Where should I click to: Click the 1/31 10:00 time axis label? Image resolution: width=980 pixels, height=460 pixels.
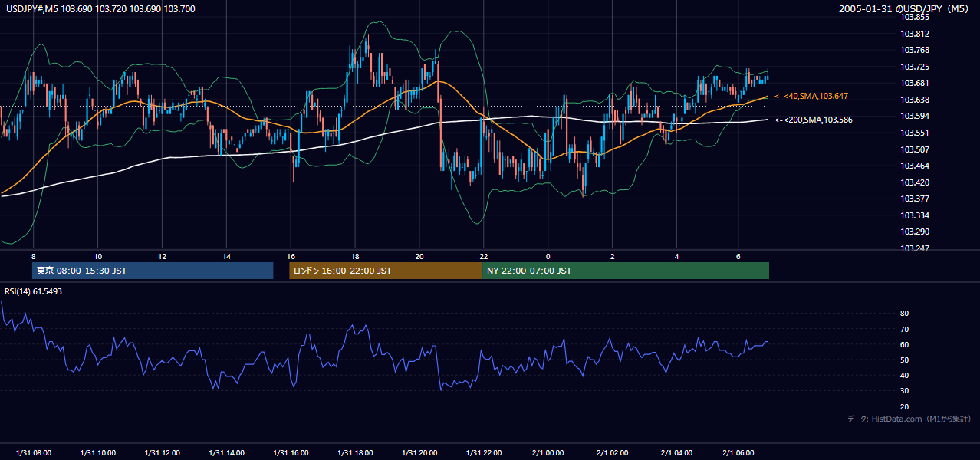point(97,452)
